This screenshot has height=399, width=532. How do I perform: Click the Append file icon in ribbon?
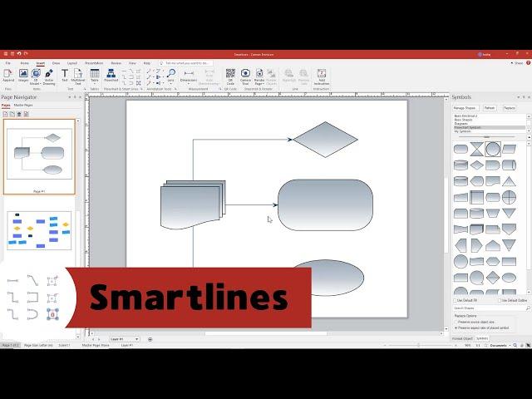pyautogui.click(x=8, y=76)
